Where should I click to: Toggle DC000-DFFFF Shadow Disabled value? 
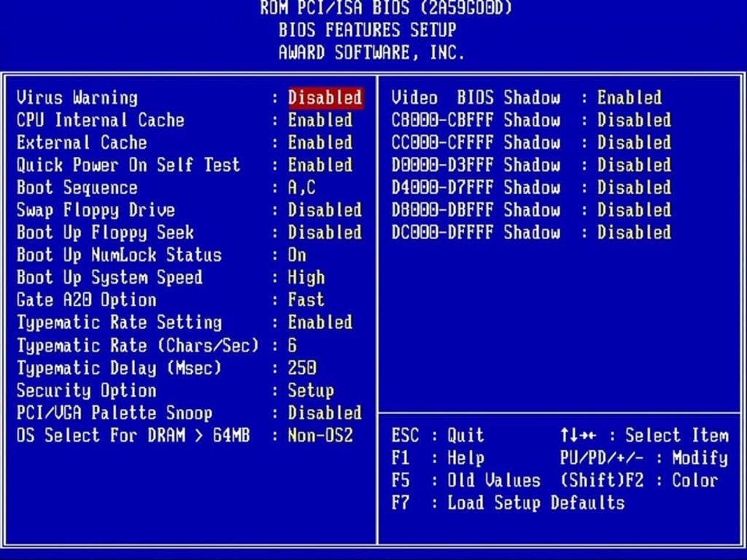point(635,233)
